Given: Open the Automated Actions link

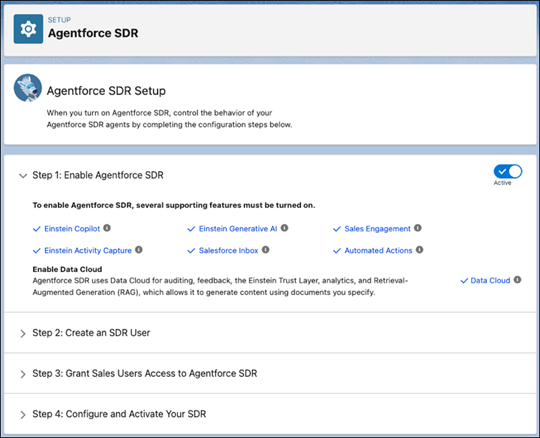Looking at the screenshot, I should [x=378, y=250].
